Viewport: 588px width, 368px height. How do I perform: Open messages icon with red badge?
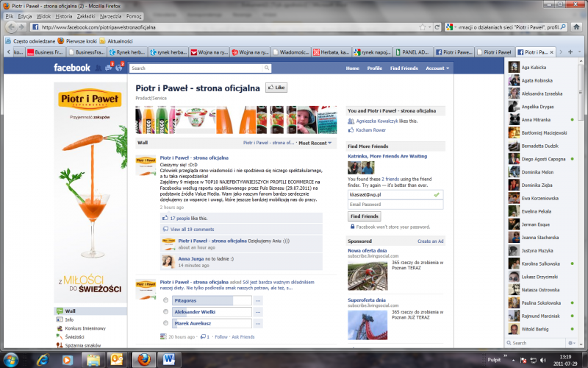pyautogui.click(x=109, y=68)
